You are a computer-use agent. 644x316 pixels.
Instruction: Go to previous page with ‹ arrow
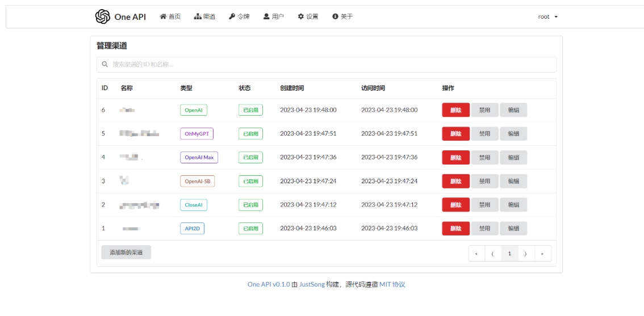point(493,254)
